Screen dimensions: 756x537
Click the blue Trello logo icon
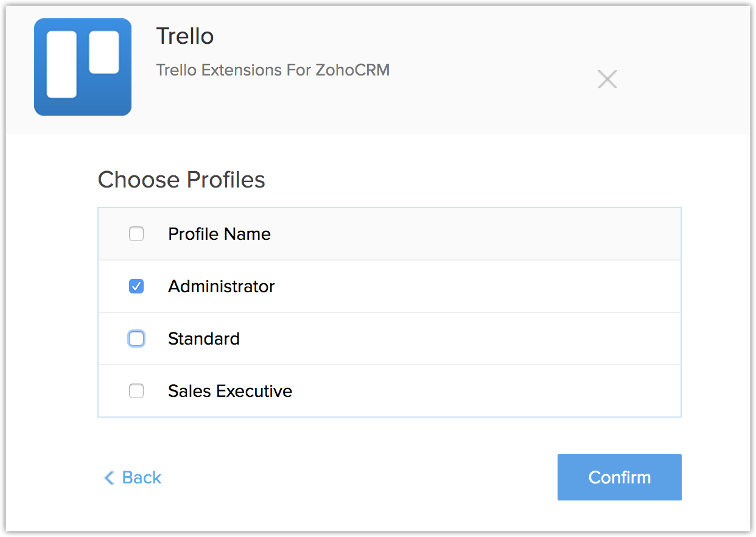coord(83,67)
